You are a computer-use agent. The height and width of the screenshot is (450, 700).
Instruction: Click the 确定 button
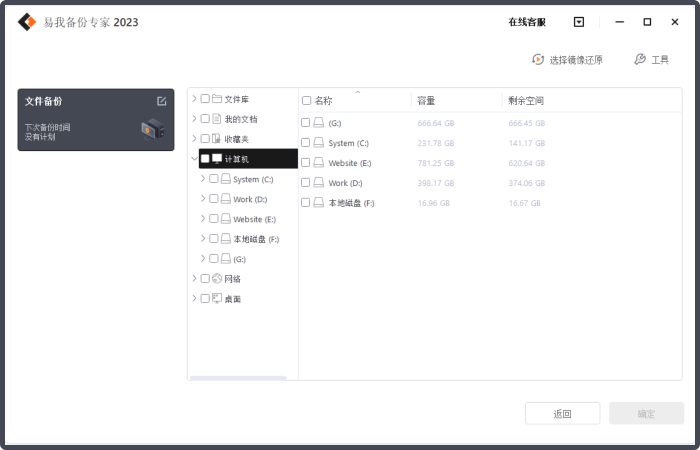click(x=646, y=414)
